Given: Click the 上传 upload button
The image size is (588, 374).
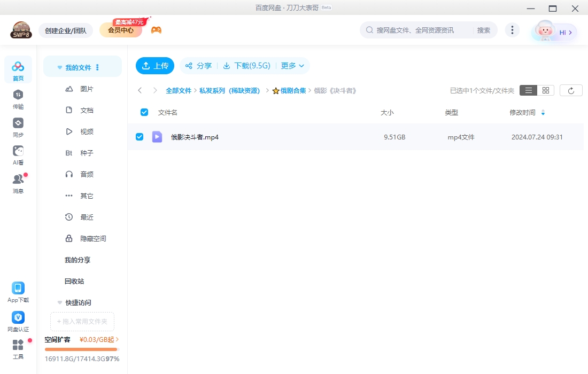Looking at the screenshot, I should coord(154,65).
